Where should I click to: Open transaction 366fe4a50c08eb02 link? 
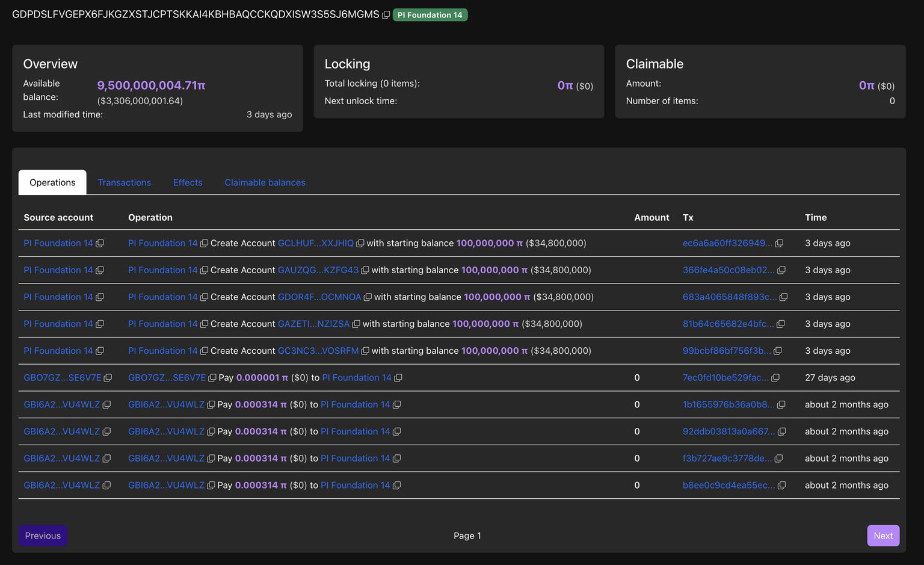(x=728, y=270)
